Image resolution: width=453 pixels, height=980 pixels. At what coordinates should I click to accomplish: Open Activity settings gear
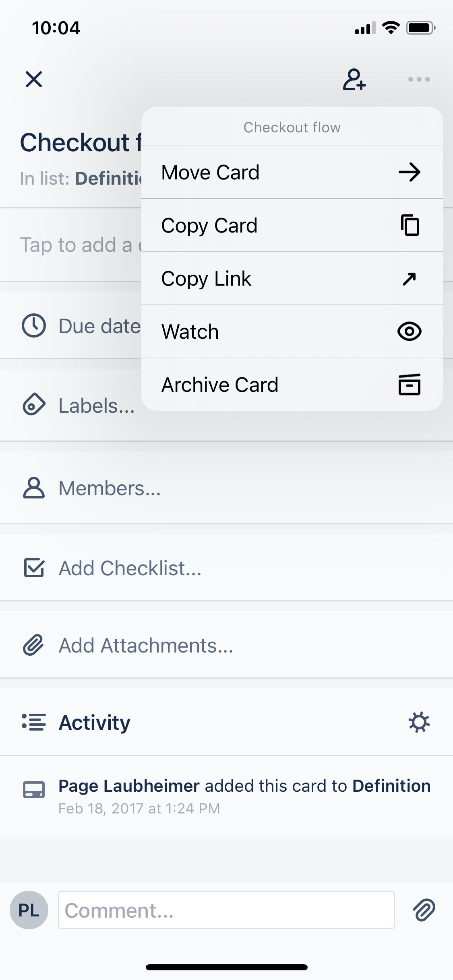coord(419,722)
